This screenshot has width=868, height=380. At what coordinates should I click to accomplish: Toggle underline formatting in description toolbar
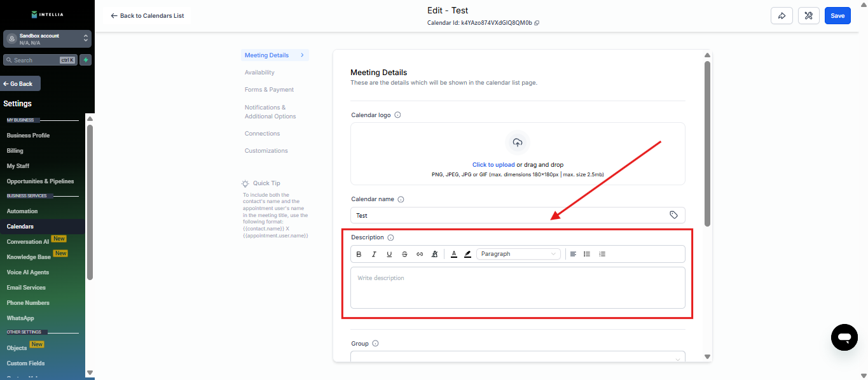pyautogui.click(x=389, y=254)
